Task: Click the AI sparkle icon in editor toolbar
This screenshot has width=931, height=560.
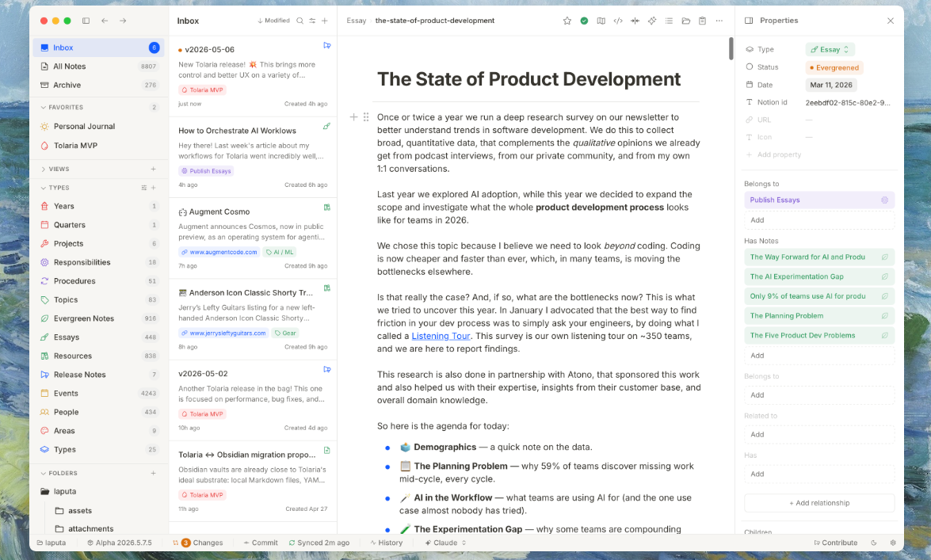Action: pyautogui.click(x=652, y=21)
